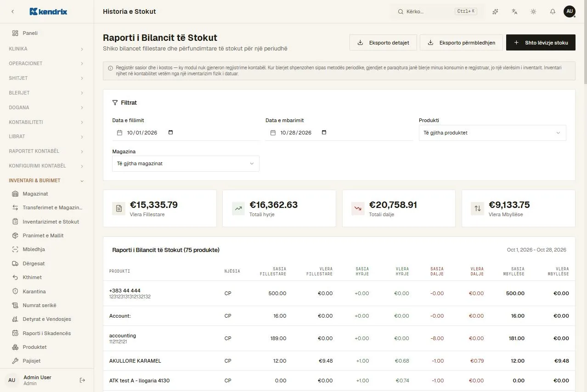Open calendar picker in Data e fillimit

point(171,133)
